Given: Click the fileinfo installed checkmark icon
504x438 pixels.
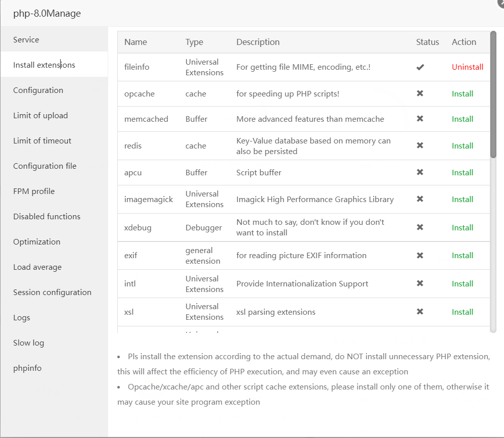Looking at the screenshot, I should click(x=420, y=67).
